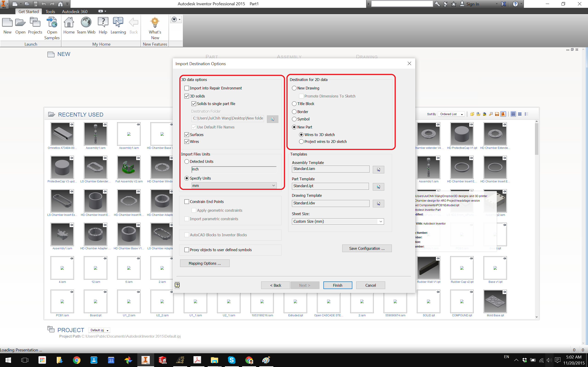Open the Destination Folder browse icon
The width and height of the screenshot is (588, 367).
tap(272, 119)
